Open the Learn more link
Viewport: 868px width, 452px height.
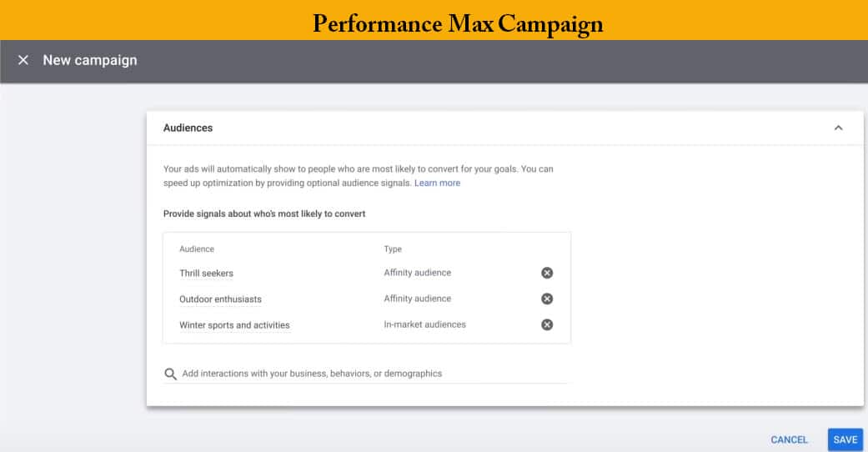click(x=437, y=183)
